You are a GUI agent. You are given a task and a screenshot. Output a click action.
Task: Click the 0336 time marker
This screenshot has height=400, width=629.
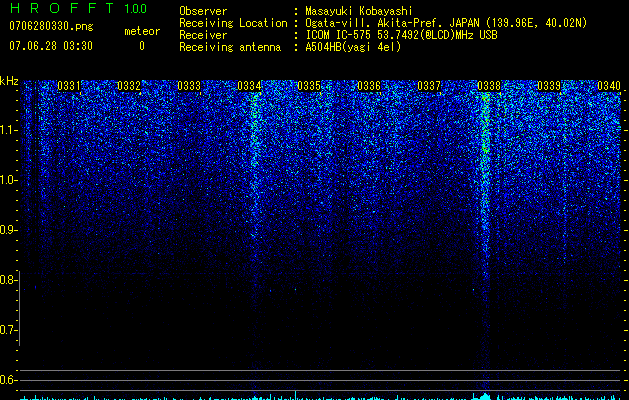click(369, 86)
